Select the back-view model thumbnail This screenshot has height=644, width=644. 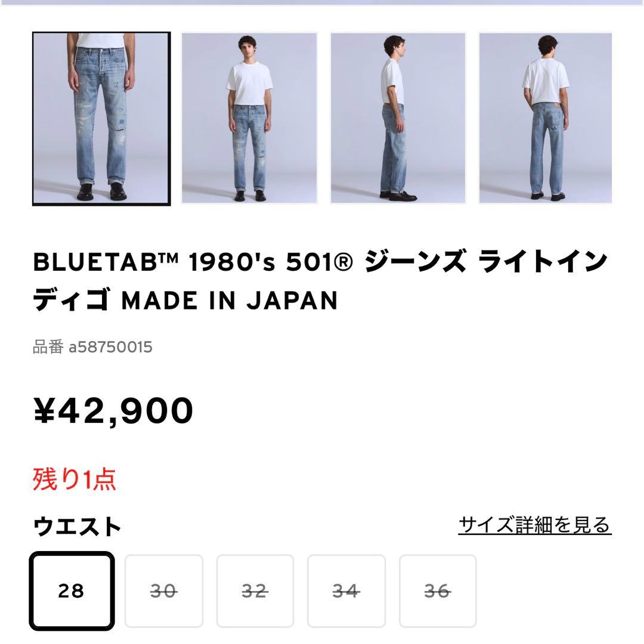pos(546,117)
